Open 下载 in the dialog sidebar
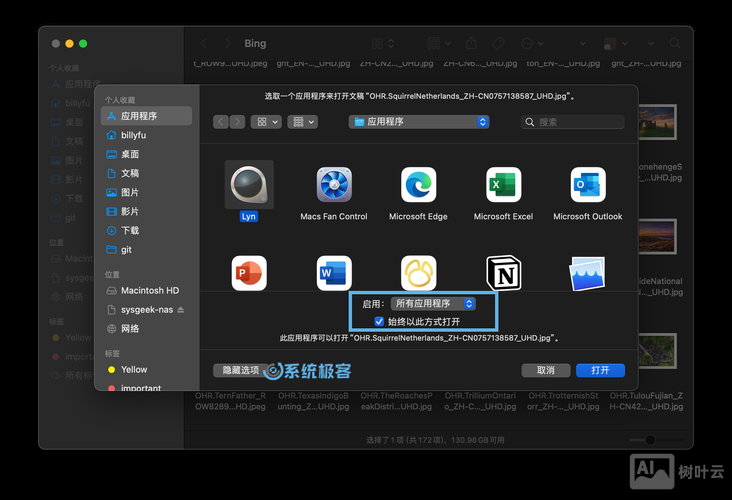 tap(147, 231)
